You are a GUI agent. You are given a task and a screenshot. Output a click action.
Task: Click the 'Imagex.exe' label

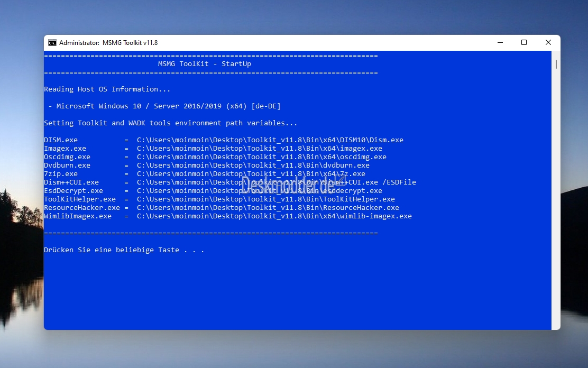(x=65, y=149)
